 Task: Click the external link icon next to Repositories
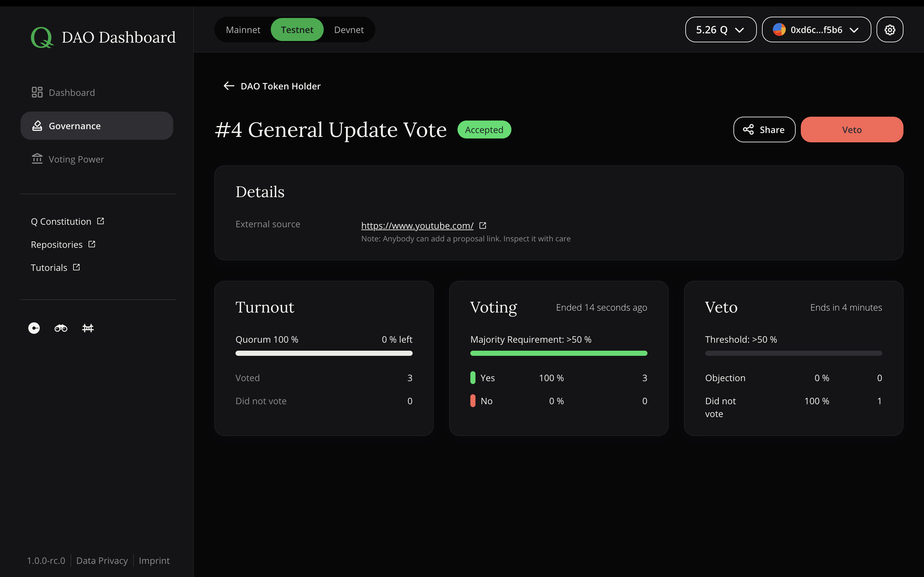[91, 244]
